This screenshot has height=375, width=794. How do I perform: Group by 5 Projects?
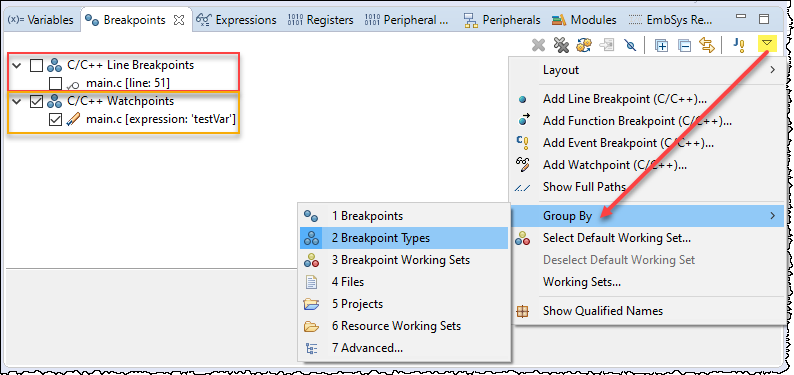click(404, 304)
